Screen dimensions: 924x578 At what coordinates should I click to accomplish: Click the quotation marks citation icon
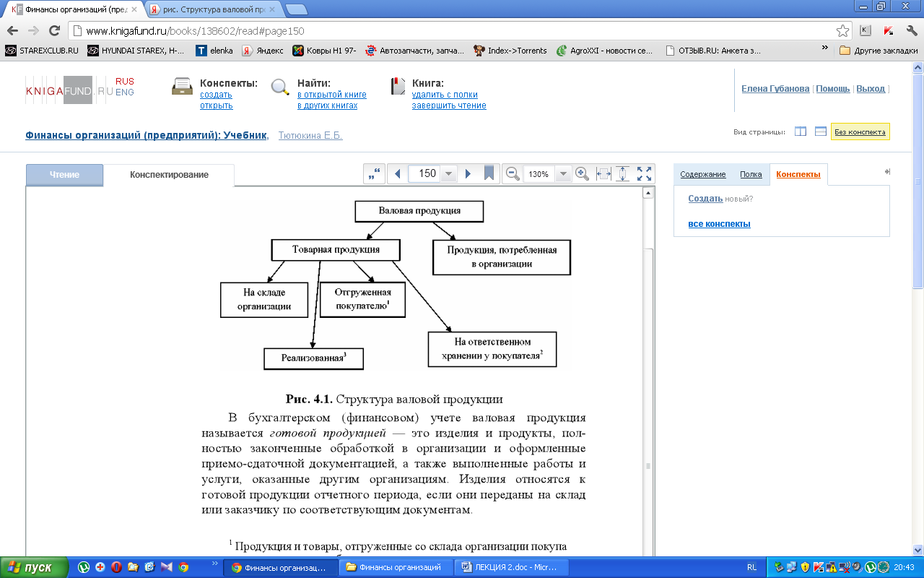click(373, 174)
